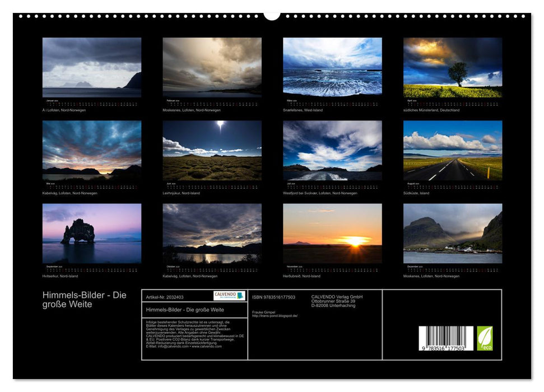Open the Herðubreið sunset photo
Viewport: 544px width, 392px height.
click(x=332, y=233)
